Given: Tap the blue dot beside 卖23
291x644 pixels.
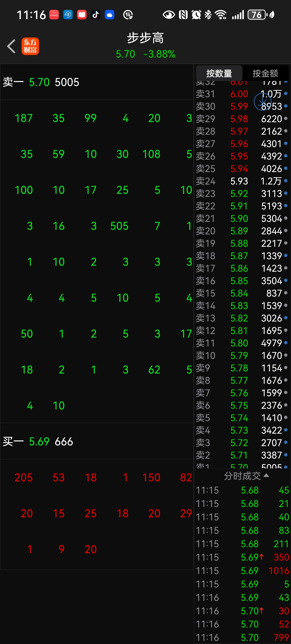Looking at the screenshot, I should (286, 193).
